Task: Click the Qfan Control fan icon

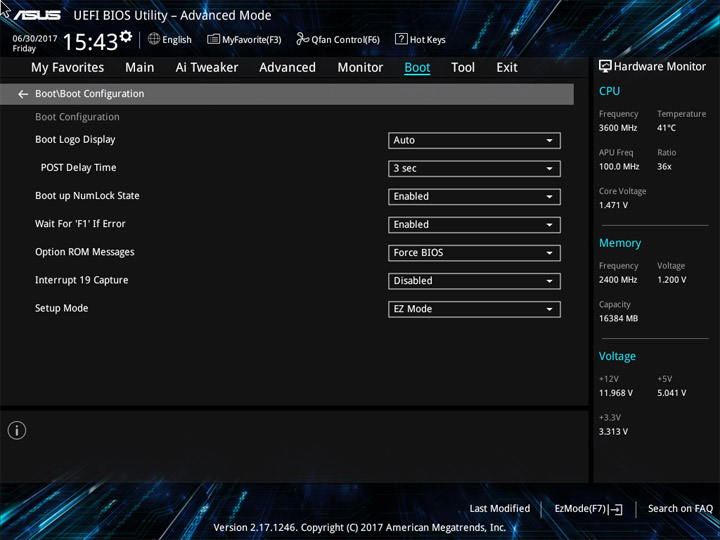Action: (x=303, y=39)
